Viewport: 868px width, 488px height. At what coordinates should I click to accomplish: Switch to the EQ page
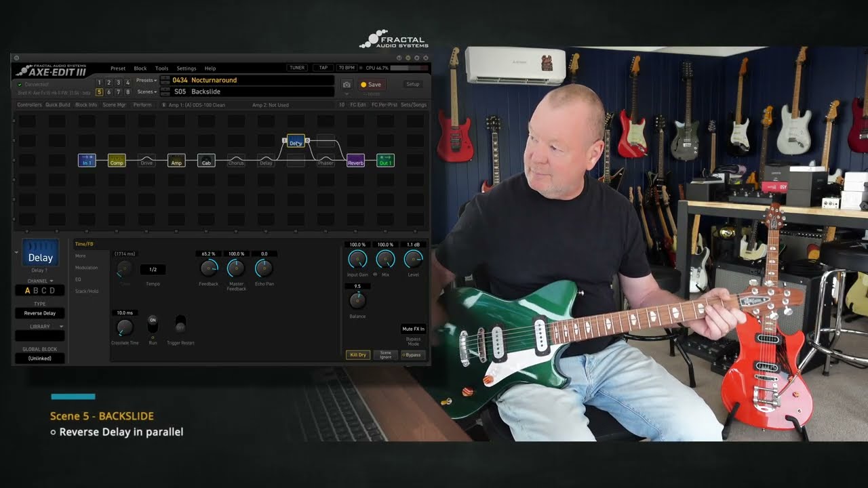(78, 279)
